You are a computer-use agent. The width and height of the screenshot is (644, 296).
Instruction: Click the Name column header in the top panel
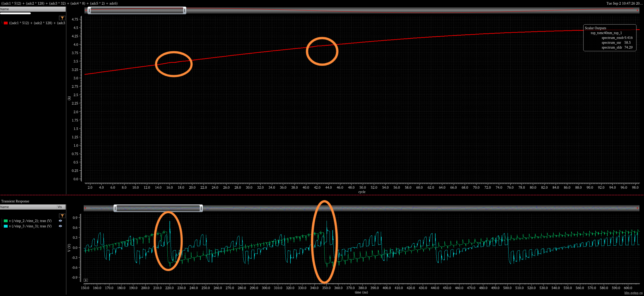pos(33,9)
